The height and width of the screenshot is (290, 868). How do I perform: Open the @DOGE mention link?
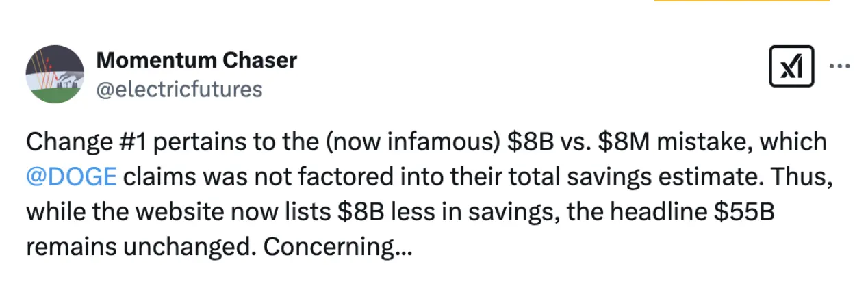[72, 176]
